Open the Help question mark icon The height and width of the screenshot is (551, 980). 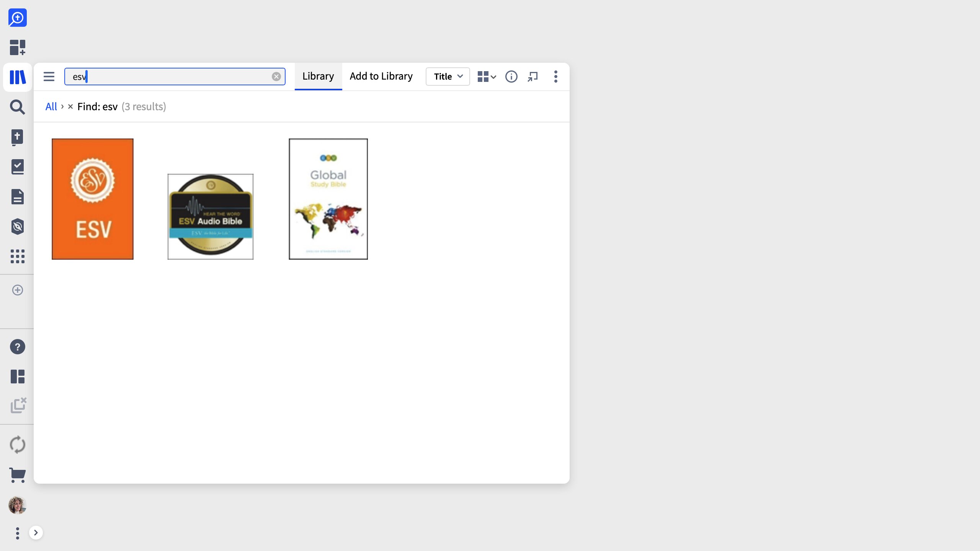[18, 347]
